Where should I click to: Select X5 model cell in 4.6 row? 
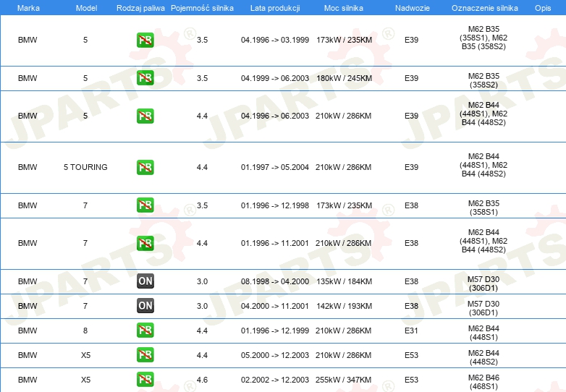(x=85, y=380)
